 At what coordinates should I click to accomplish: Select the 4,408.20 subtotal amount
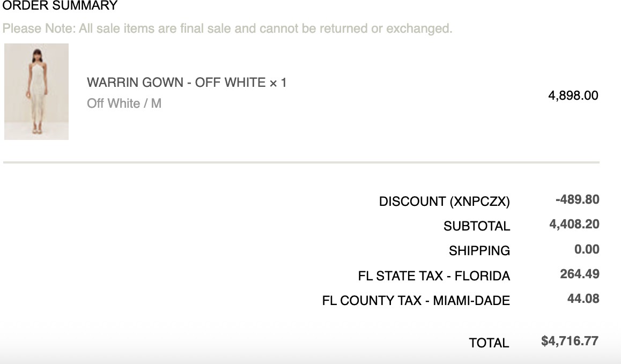click(x=574, y=225)
